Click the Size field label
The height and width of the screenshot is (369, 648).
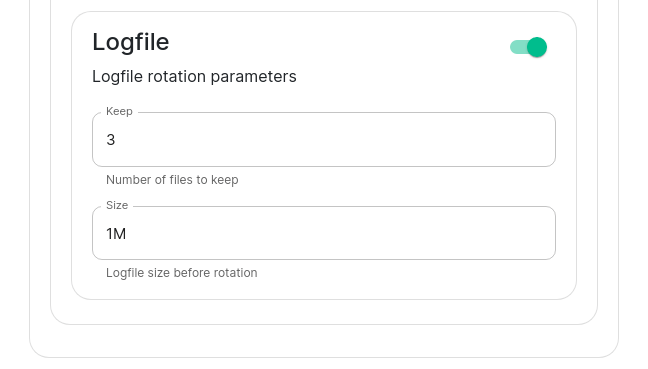[x=117, y=205]
